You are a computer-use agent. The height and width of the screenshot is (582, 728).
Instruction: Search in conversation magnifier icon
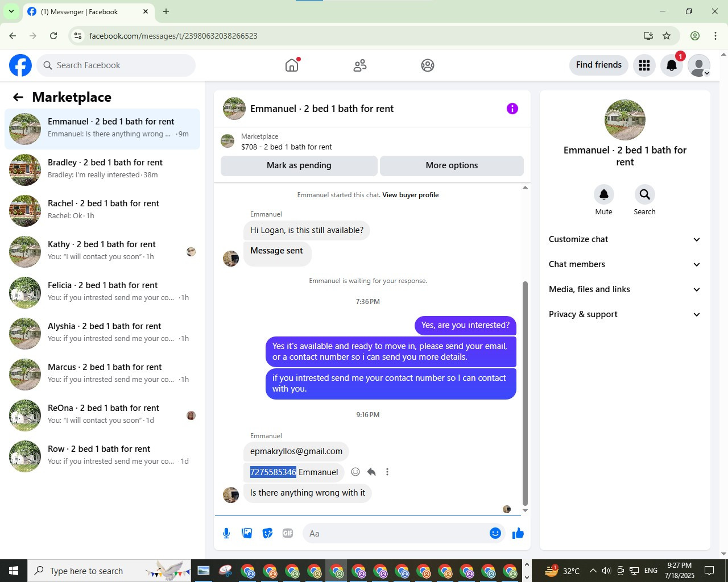pyautogui.click(x=644, y=194)
